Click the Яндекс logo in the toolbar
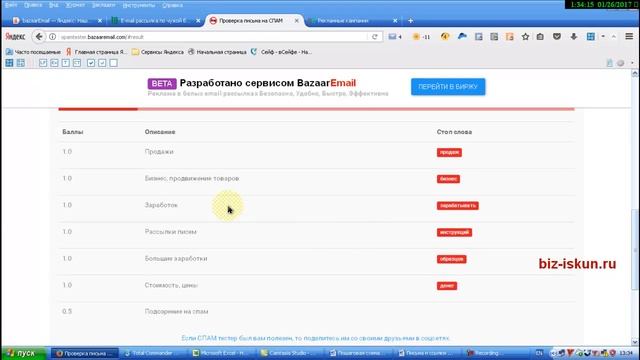 [x=16, y=37]
